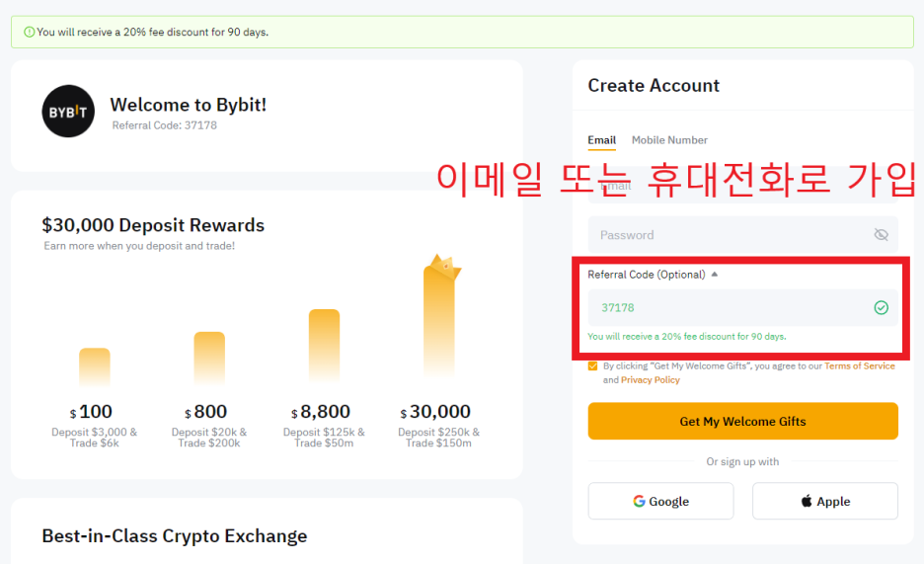Screen dimensions: 924x564
Task: Click "Earn more when you deposit and trade!"
Action: 139,246
